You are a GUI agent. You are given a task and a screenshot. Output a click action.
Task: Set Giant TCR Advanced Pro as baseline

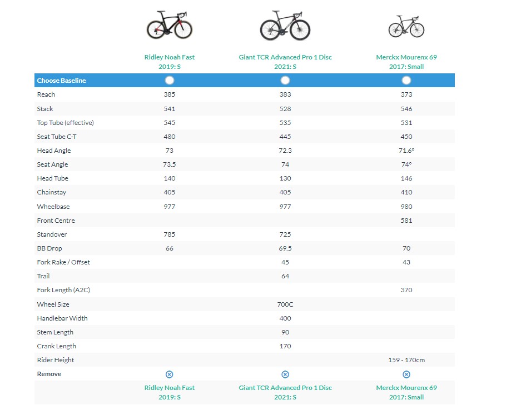coord(285,81)
